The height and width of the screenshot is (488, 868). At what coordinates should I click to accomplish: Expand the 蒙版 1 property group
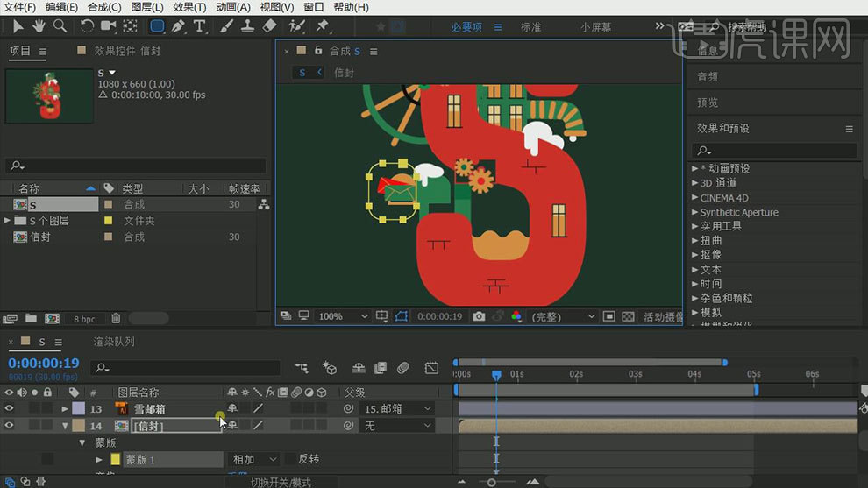coord(99,459)
